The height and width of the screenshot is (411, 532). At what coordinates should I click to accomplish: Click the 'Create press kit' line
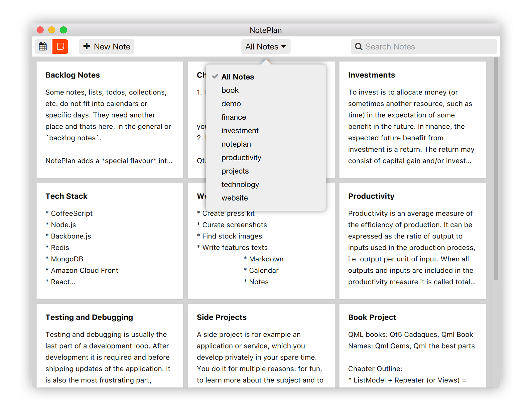(226, 213)
